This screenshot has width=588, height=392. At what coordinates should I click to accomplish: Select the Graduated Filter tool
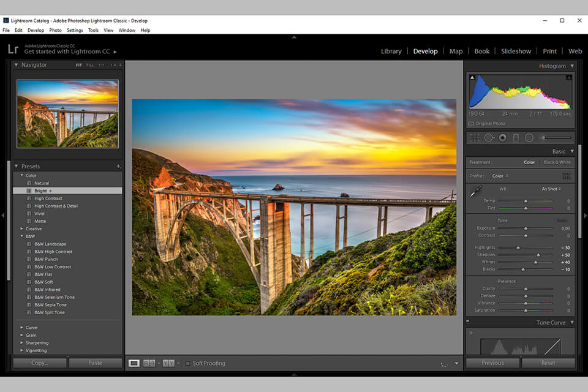pos(516,137)
